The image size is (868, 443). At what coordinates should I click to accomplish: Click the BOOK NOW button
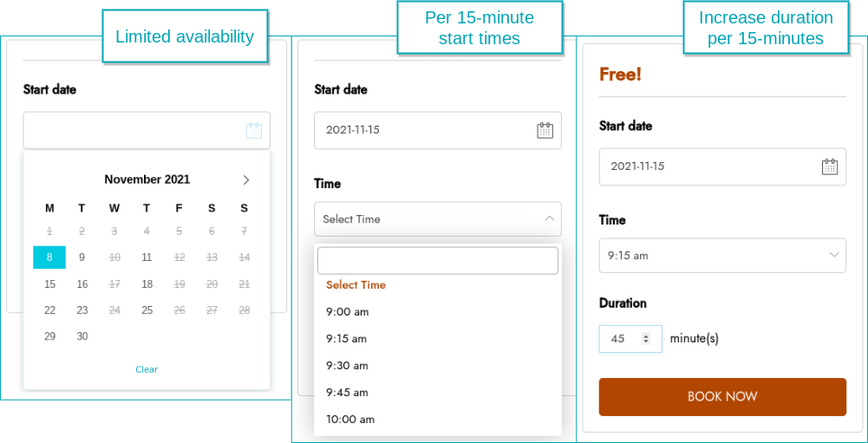(x=722, y=396)
